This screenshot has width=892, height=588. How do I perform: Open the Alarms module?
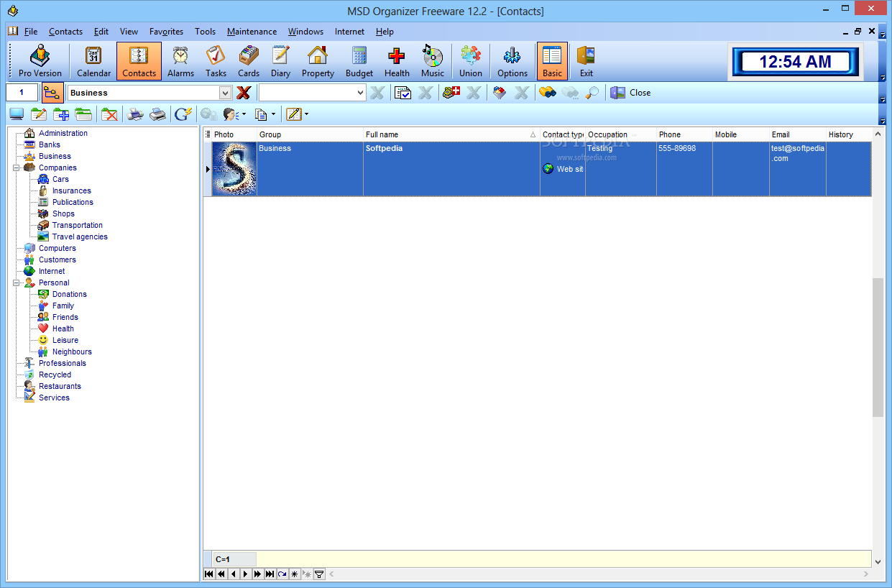[x=180, y=61]
